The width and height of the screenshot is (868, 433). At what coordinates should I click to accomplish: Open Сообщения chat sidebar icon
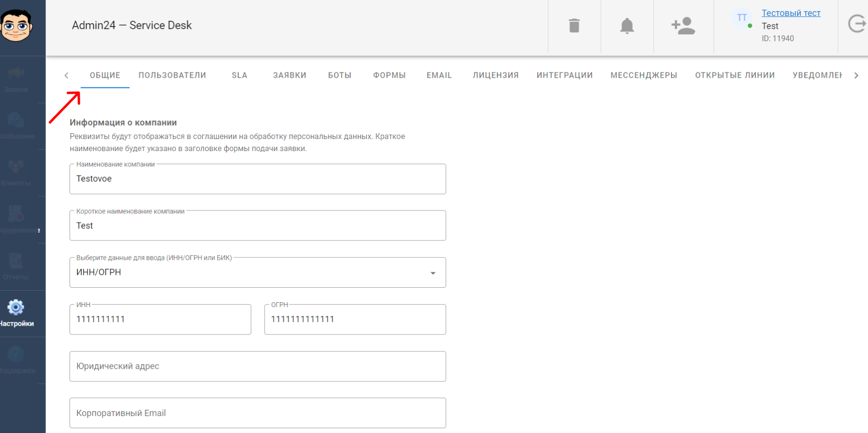16,120
